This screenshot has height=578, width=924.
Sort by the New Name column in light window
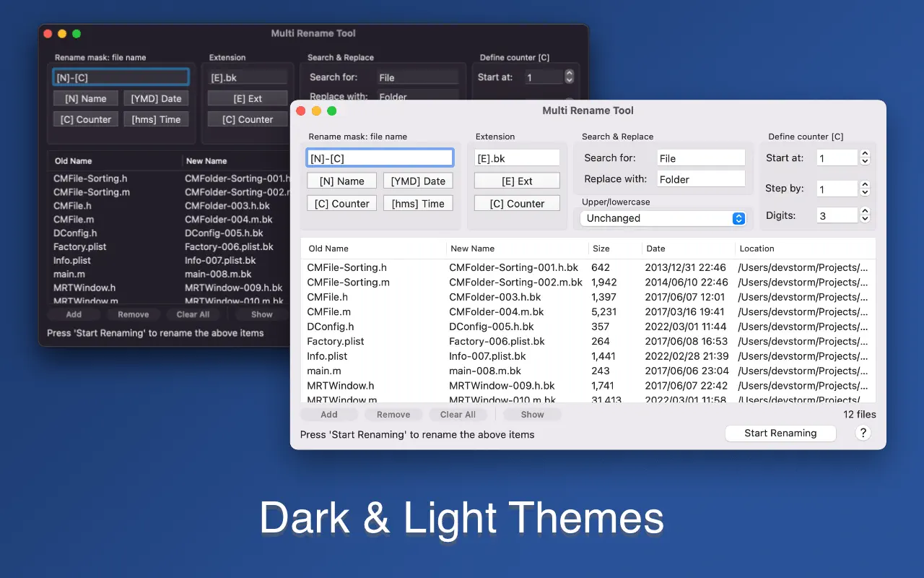(x=517, y=249)
